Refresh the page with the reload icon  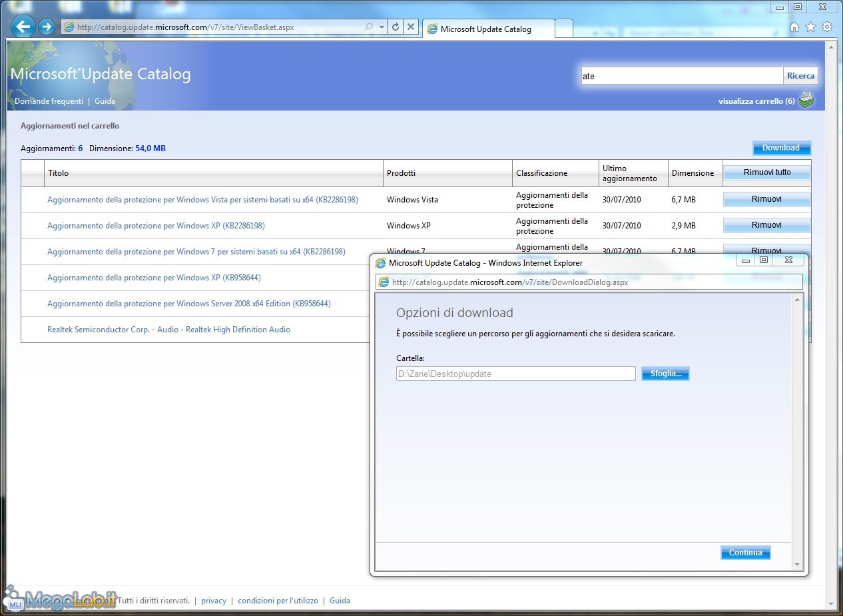pyautogui.click(x=396, y=27)
